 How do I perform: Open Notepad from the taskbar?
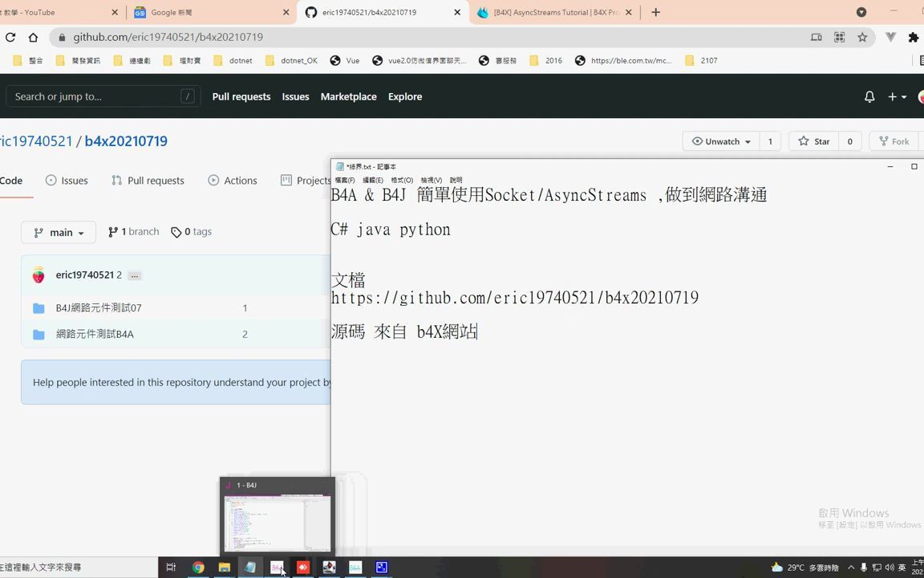[250, 568]
